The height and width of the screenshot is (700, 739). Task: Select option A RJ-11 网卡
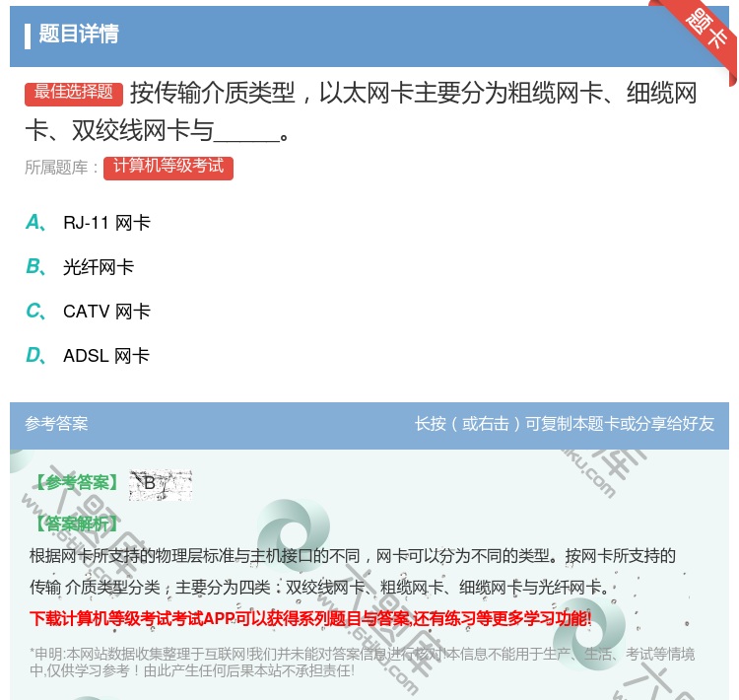[88, 222]
